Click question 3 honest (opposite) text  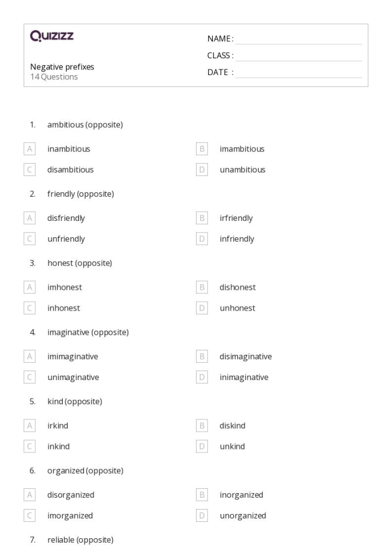pyautogui.click(x=80, y=263)
